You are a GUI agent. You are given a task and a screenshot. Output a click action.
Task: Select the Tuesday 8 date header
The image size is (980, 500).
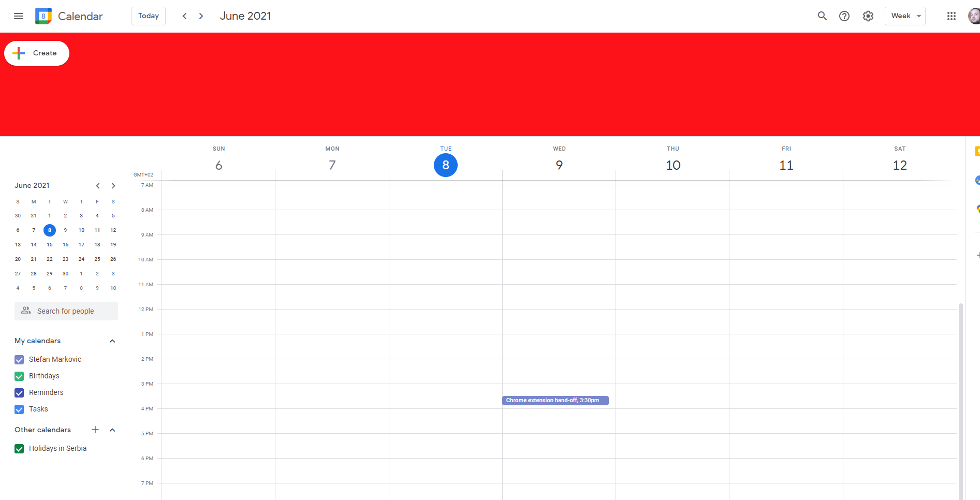tap(446, 165)
